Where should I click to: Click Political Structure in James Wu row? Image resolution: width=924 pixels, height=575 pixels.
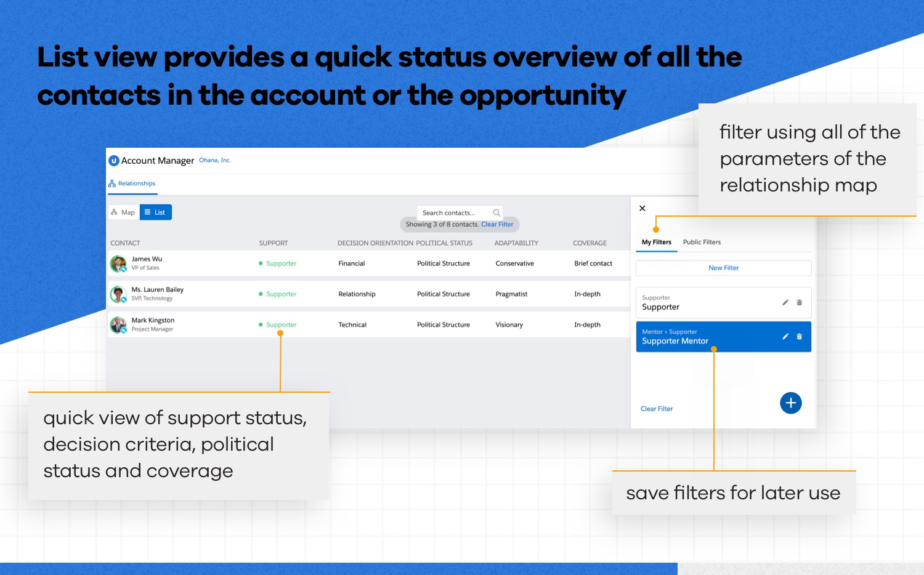click(x=444, y=263)
